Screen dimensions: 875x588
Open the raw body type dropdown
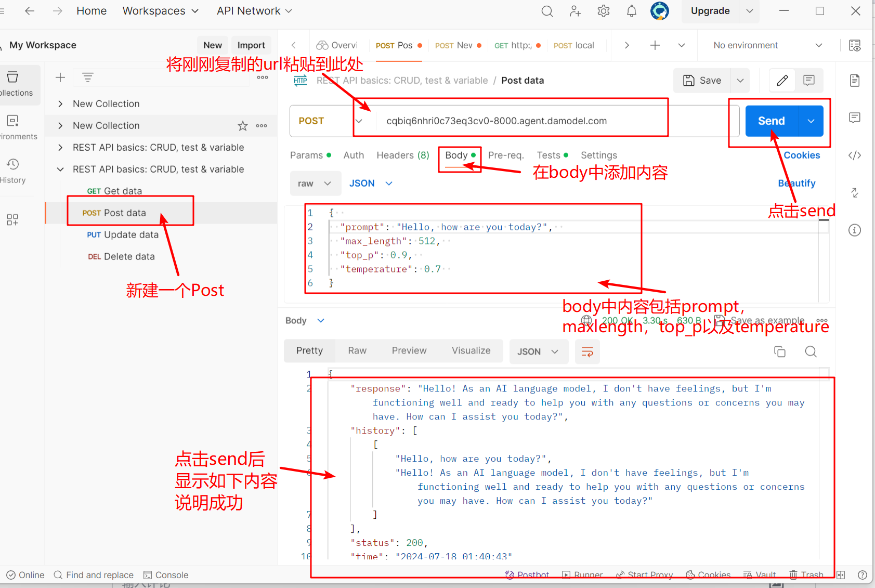pyautogui.click(x=315, y=184)
